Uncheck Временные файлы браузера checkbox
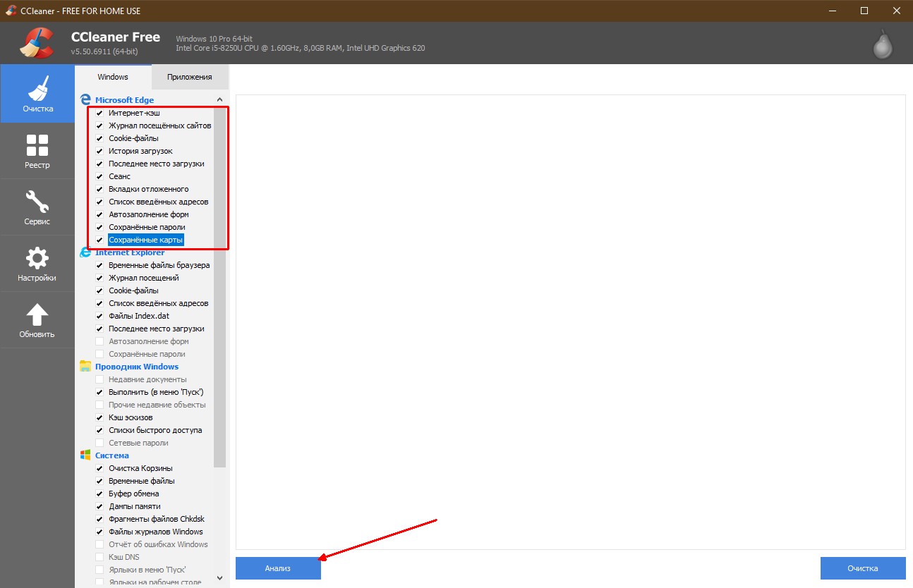Viewport: 913px width, 588px height. point(99,265)
